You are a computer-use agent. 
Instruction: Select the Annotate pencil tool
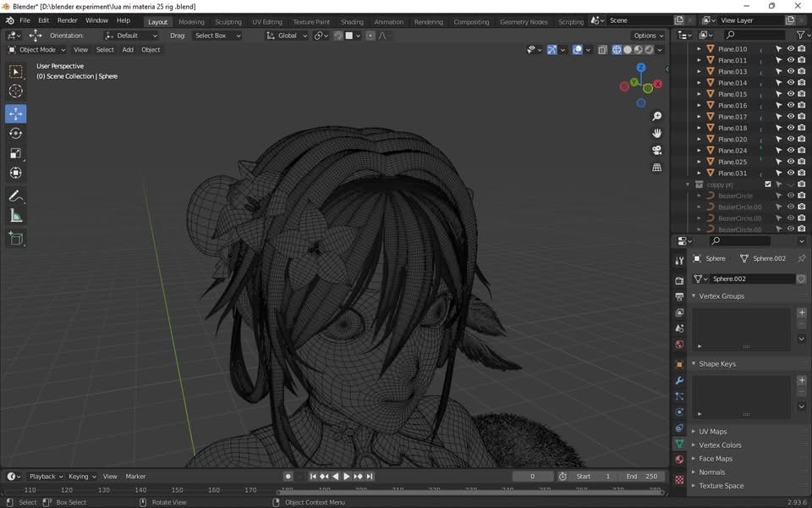tap(15, 196)
